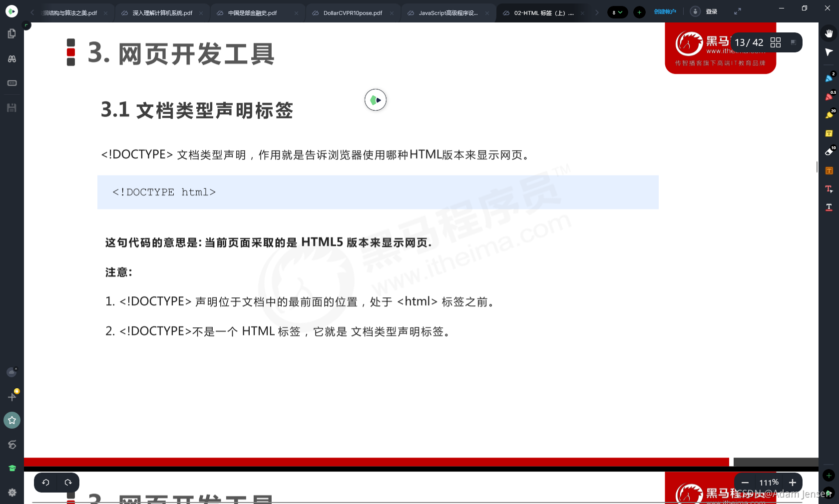Open the green graduation cap tutorial icon

(12, 468)
